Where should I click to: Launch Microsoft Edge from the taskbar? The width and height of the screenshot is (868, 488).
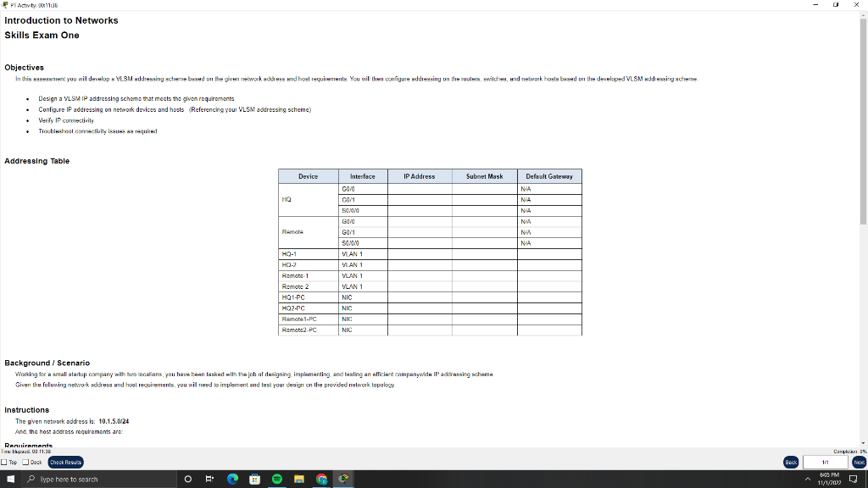(232, 480)
